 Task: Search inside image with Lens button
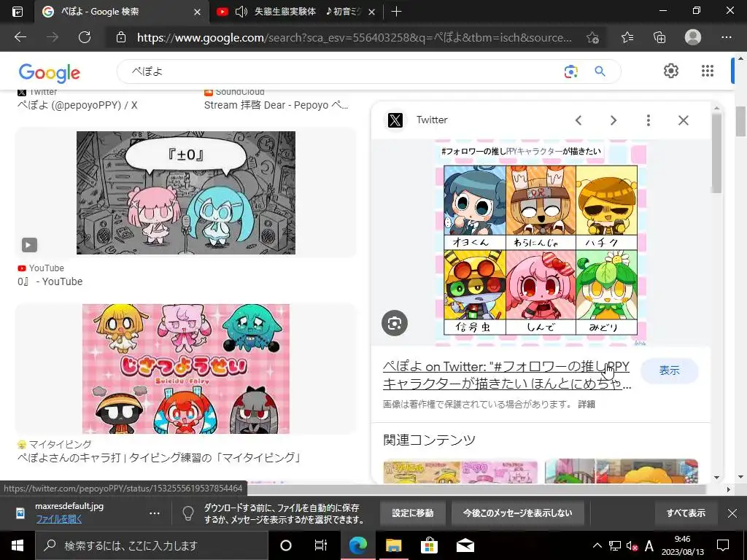pyautogui.click(x=395, y=323)
